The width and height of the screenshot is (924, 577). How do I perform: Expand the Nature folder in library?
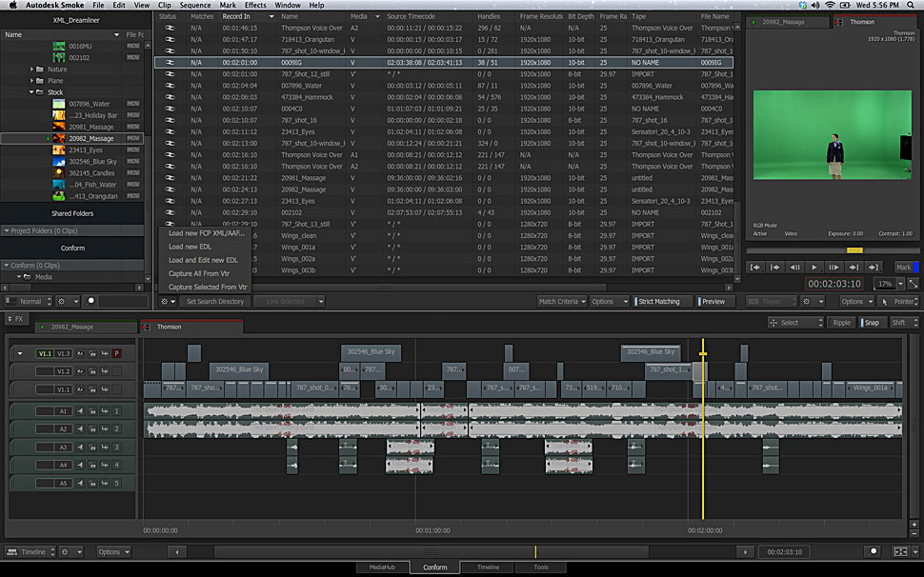coord(34,69)
